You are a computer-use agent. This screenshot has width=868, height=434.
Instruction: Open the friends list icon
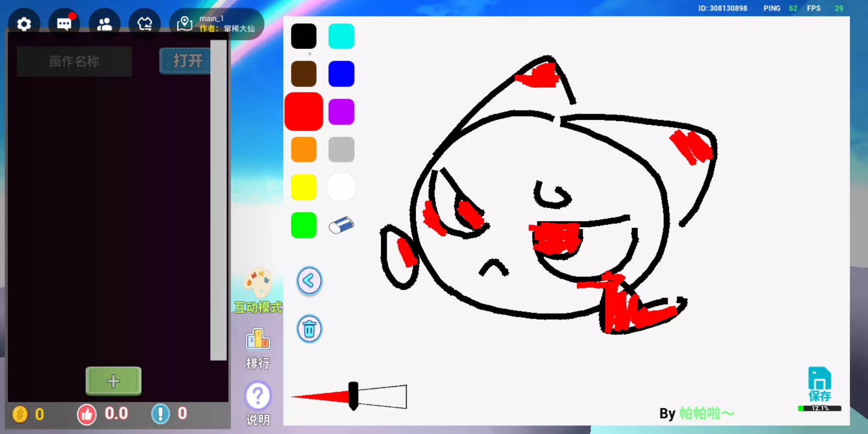click(x=104, y=24)
